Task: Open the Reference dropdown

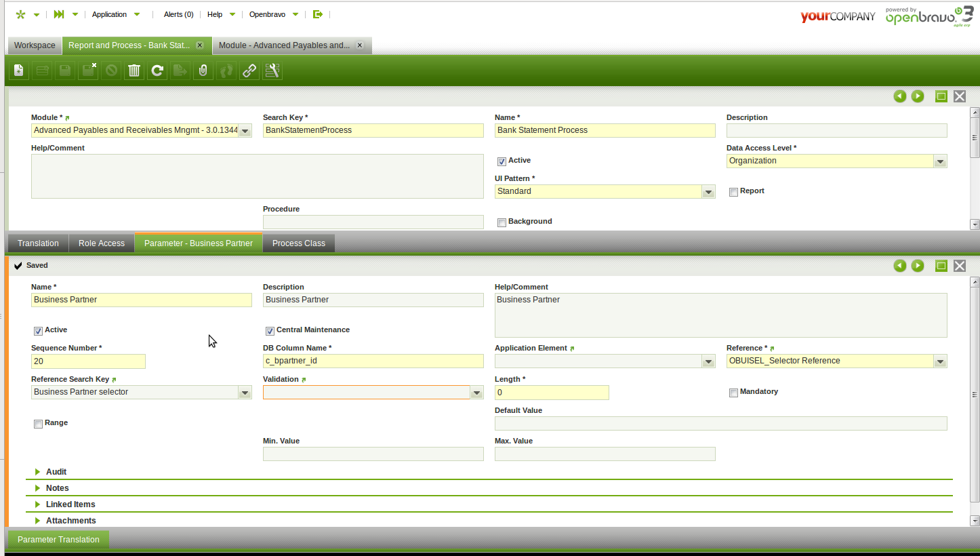Action: coord(940,361)
